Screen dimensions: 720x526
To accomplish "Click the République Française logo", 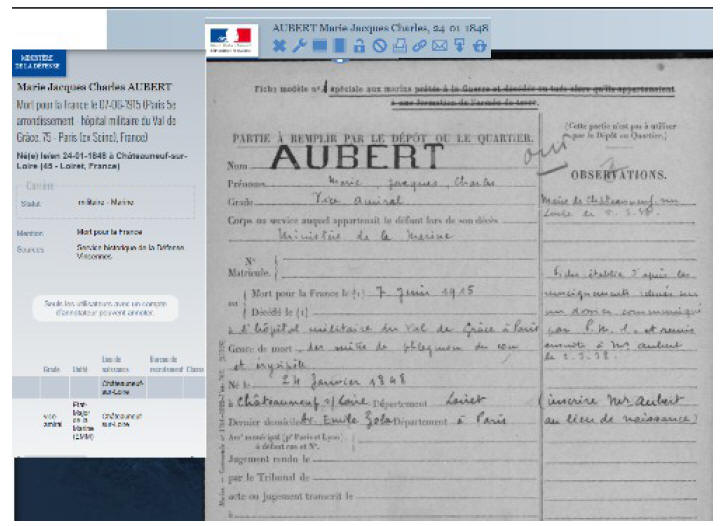I will 231,40.
